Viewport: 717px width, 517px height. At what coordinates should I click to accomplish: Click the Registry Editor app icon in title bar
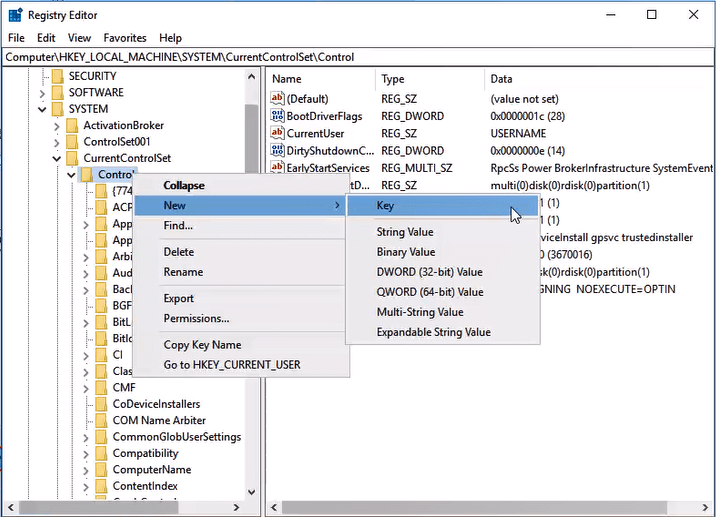13,15
